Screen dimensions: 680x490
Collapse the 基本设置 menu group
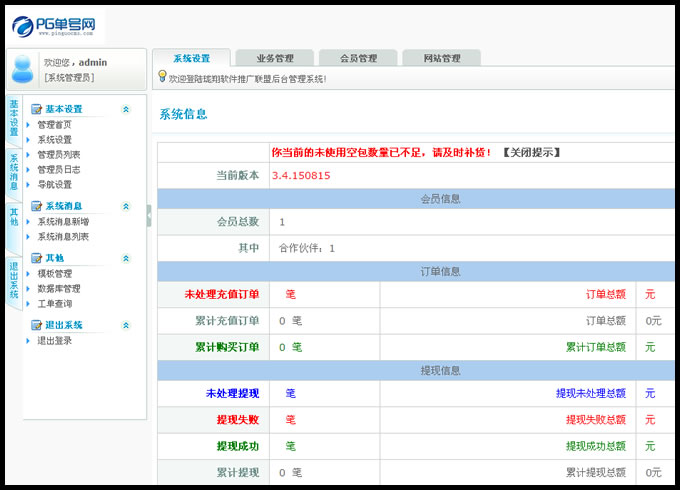tap(125, 109)
